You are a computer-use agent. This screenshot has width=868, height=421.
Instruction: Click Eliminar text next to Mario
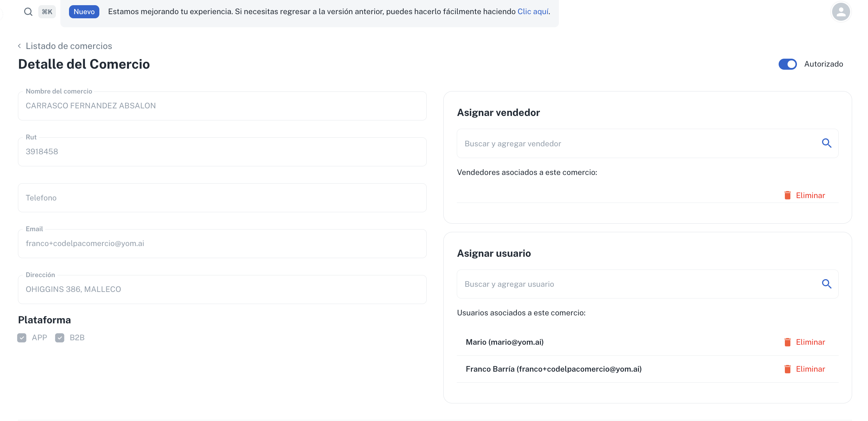810,342
